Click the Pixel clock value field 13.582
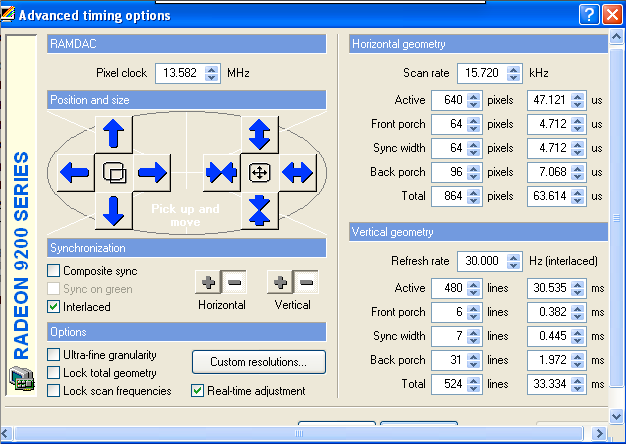626x444 pixels. 180,73
